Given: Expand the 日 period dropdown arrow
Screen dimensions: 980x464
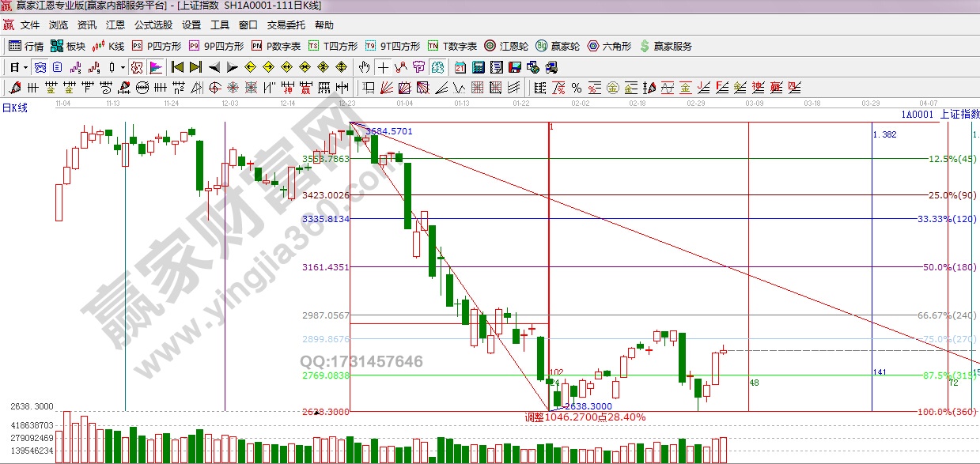Looking at the screenshot, I should (x=25, y=67).
